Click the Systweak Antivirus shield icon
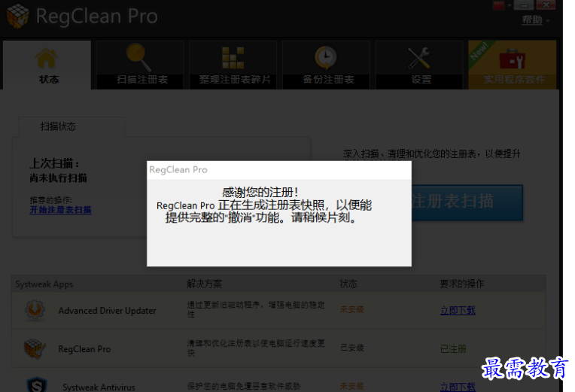 pyautogui.click(x=37, y=385)
